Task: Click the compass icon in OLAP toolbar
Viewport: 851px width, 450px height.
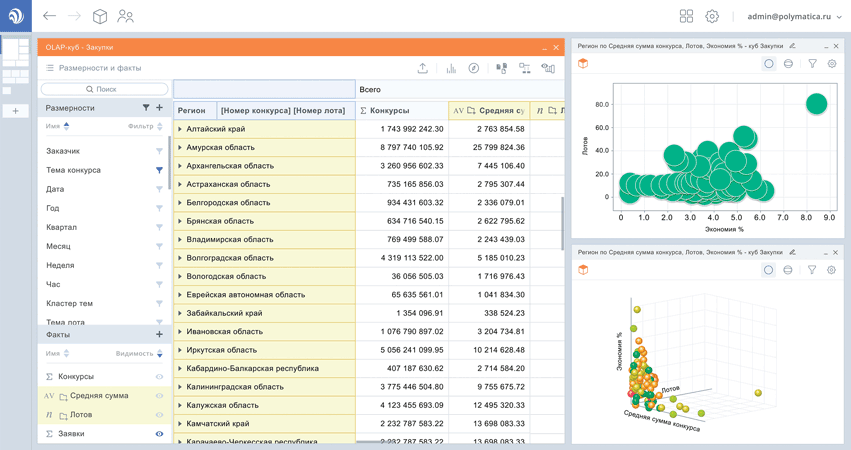Action: (x=474, y=68)
